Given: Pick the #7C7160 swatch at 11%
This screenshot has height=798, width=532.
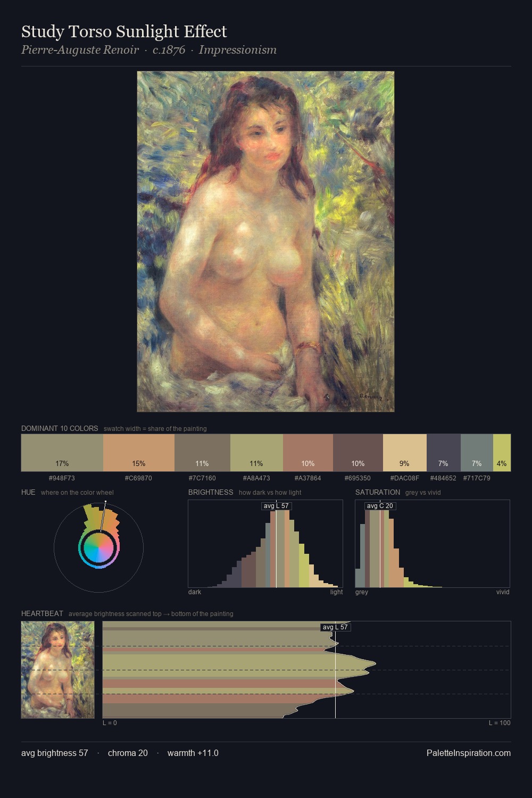Looking at the screenshot, I should click(202, 453).
